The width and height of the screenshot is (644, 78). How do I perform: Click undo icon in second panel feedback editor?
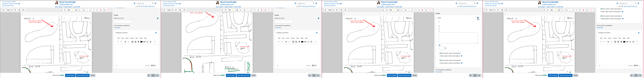point(279,42)
